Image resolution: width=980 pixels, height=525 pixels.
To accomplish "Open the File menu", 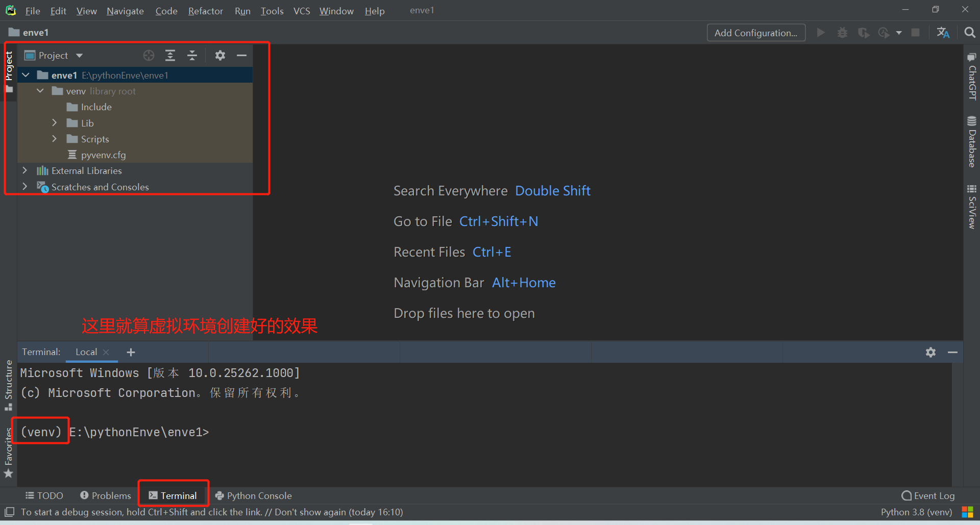I will tap(33, 11).
